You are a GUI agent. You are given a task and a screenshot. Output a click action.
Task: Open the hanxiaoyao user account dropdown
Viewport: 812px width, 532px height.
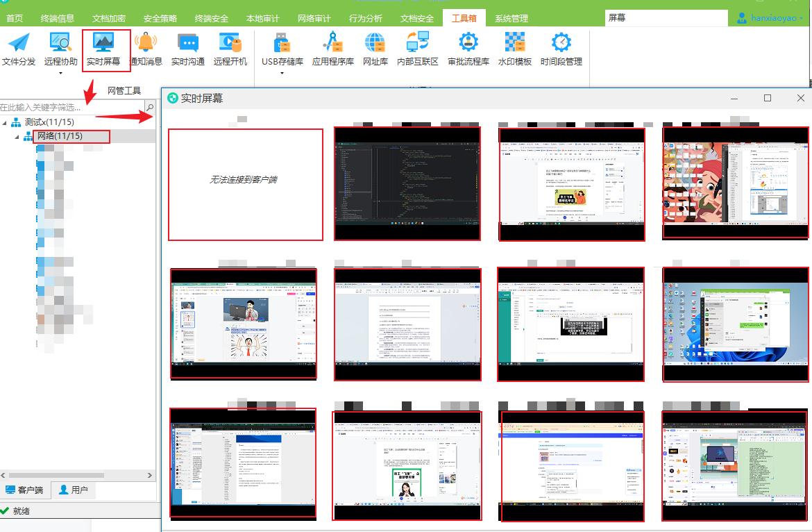click(770, 18)
